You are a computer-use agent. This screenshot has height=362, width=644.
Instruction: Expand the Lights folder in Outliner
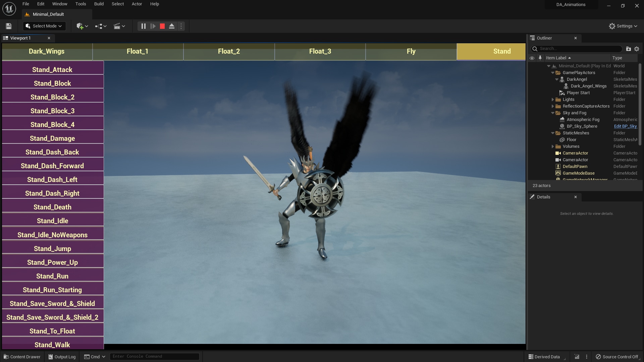click(x=553, y=100)
